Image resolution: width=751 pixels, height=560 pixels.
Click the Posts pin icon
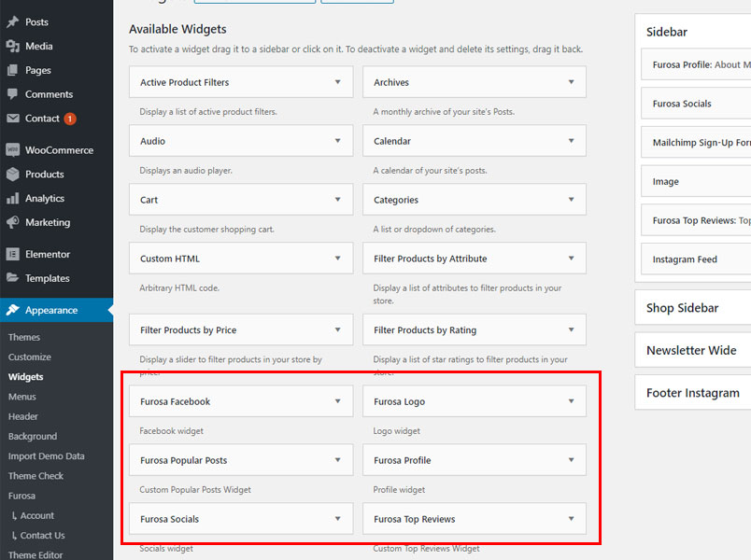pyautogui.click(x=13, y=22)
